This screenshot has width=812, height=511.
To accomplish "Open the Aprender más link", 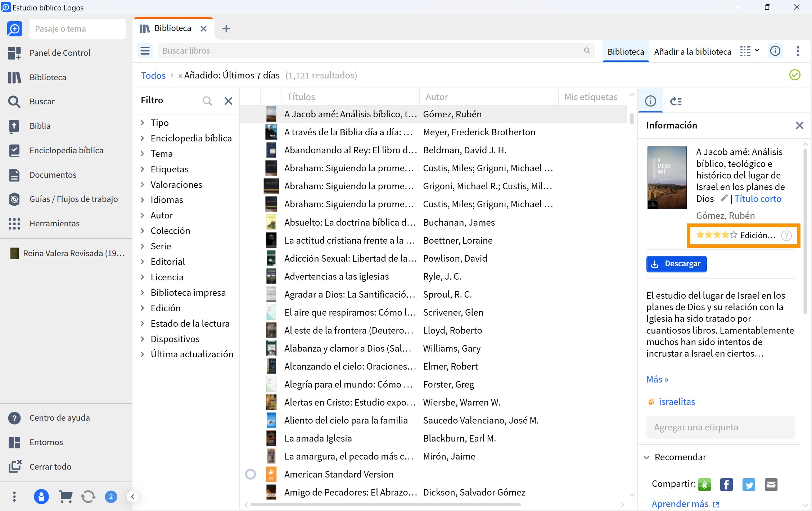I will tap(685, 504).
